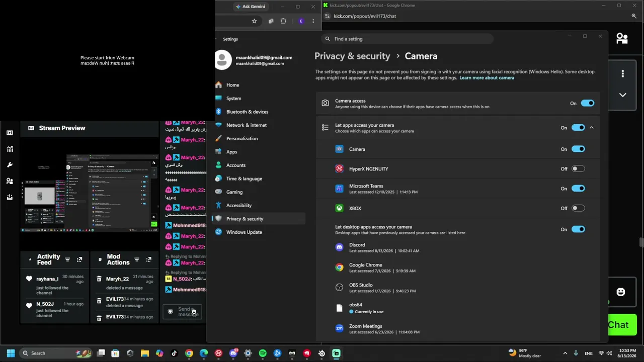The image size is (644, 362).
Task: Go back to Privacy & security breadcrumb
Action: (352, 56)
